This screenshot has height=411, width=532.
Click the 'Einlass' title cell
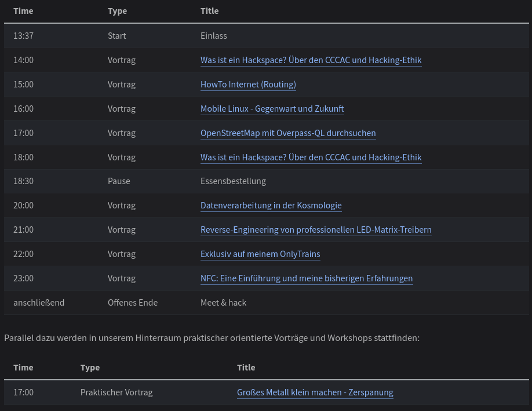point(214,36)
